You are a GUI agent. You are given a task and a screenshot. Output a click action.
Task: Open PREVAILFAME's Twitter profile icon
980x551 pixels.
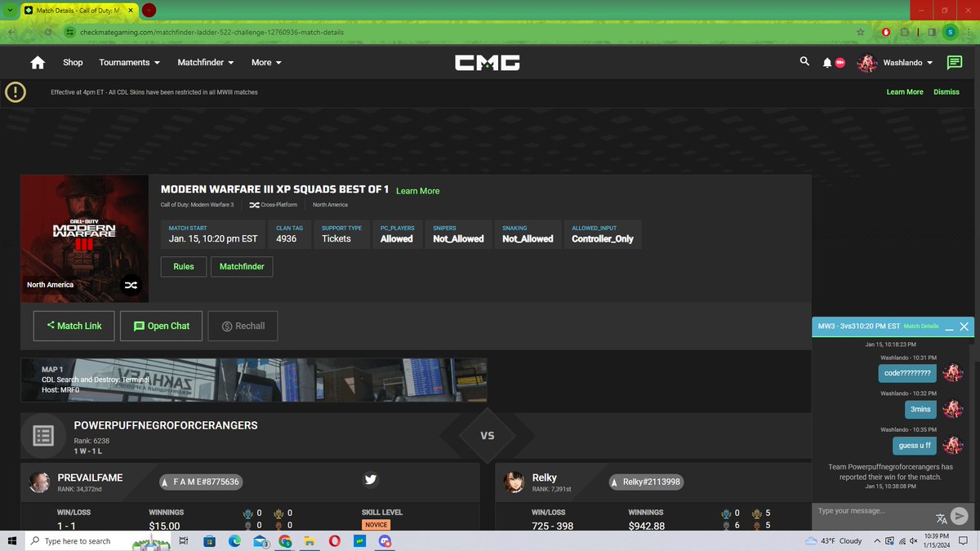pos(370,480)
